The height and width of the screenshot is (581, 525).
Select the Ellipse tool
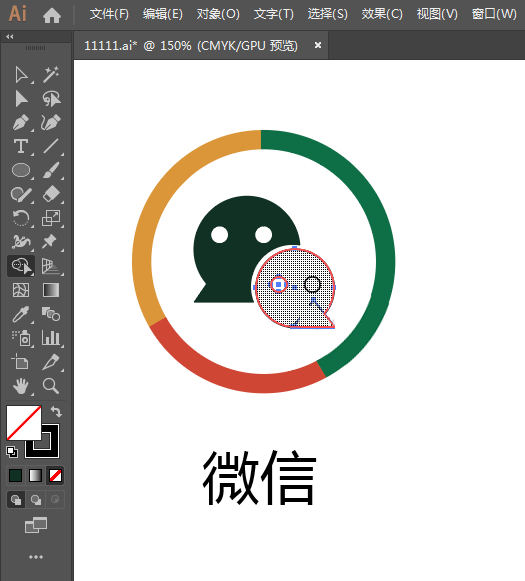(x=21, y=170)
